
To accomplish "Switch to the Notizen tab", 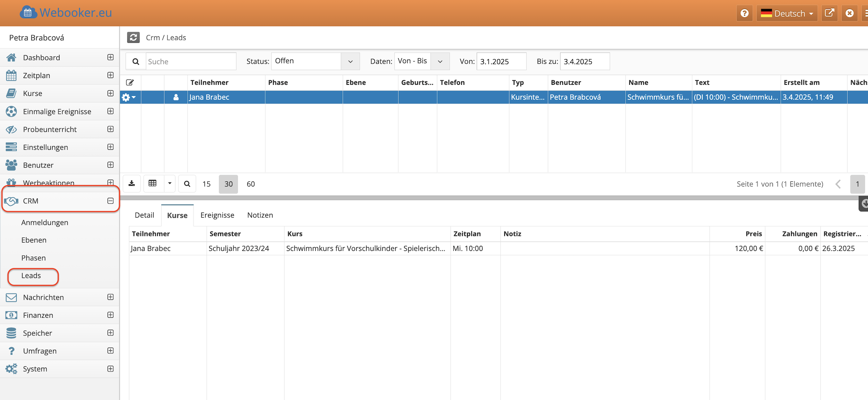I will [260, 215].
